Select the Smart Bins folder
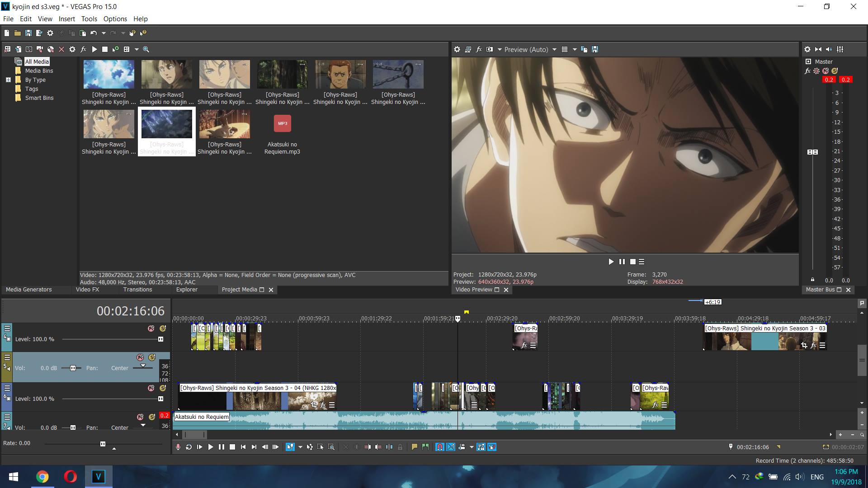 (39, 98)
